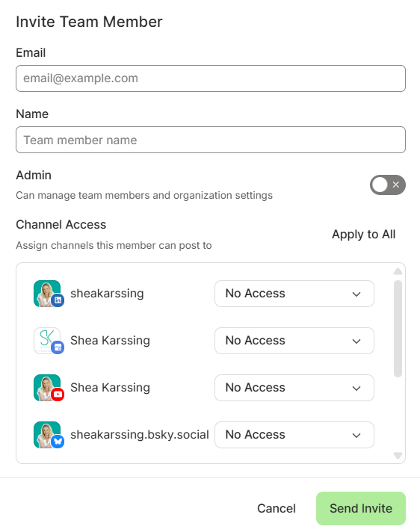Image resolution: width=420 pixels, height=532 pixels.
Task: Click the SK logo Google Business channel avatar
Action: tap(47, 341)
